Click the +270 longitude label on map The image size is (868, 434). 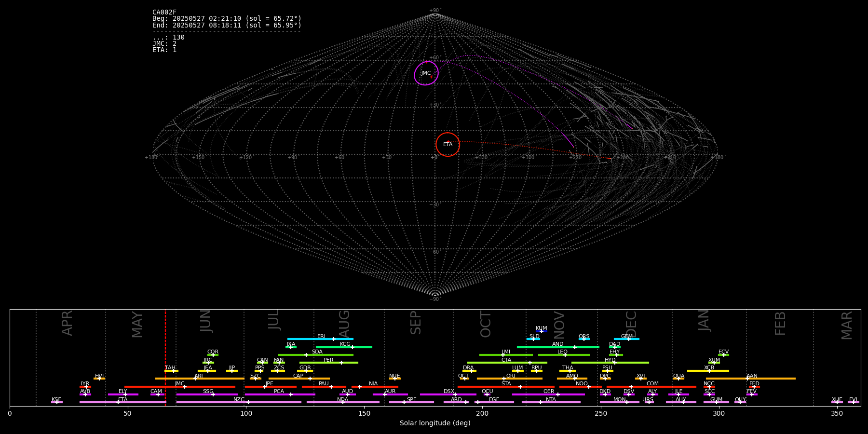coord(575,157)
